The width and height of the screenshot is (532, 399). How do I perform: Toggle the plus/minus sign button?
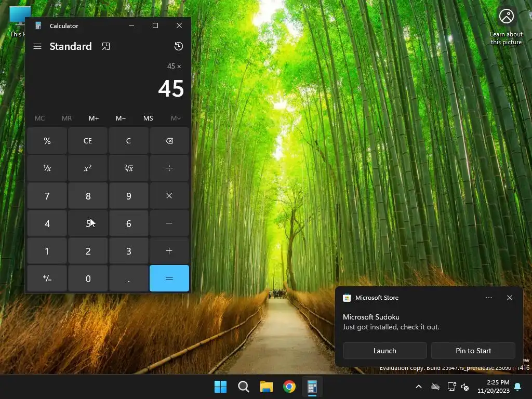click(x=47, y=278)
